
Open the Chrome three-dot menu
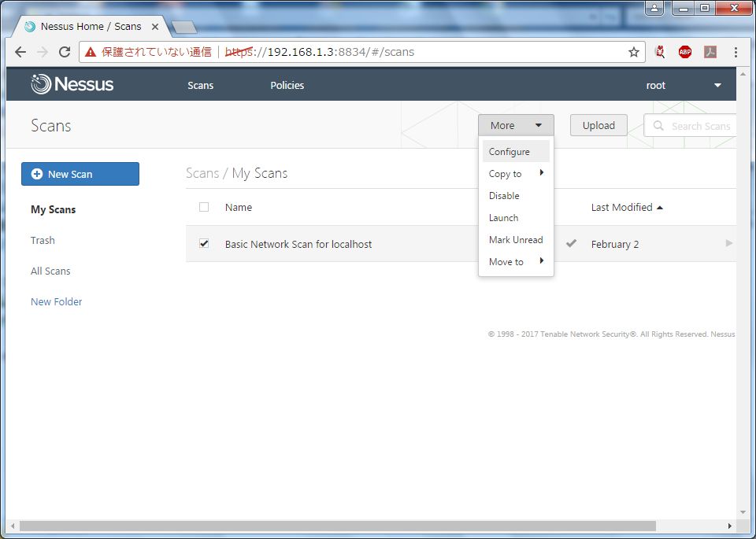point(736,52)
